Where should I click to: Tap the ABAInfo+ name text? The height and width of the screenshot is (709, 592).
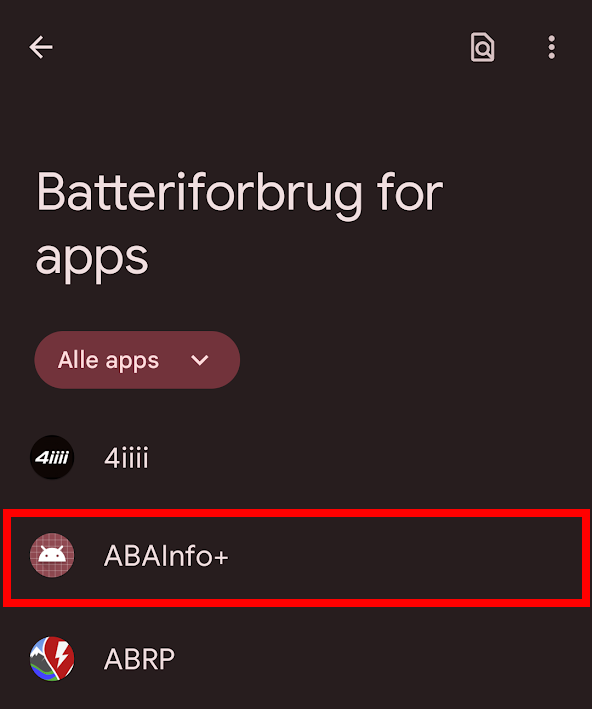tap(166, 556)
